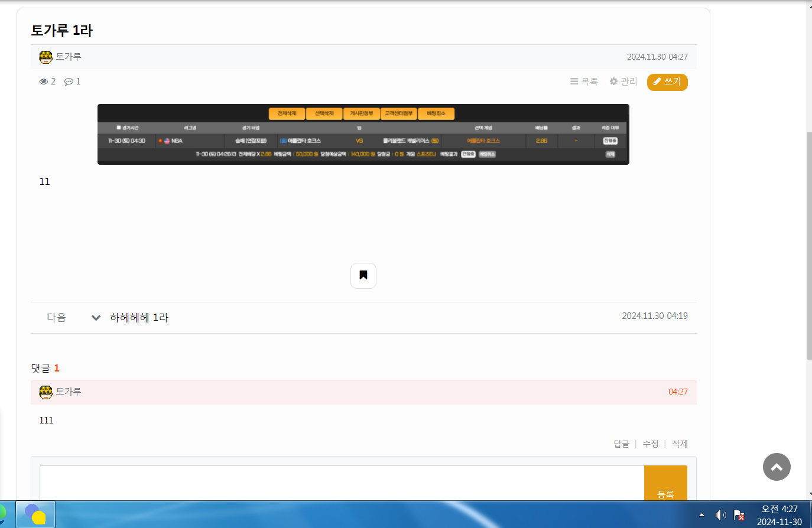This screenshot has width=812, height=528.
Task: Click the bookmark icon below the post
Action: (363, 275)
